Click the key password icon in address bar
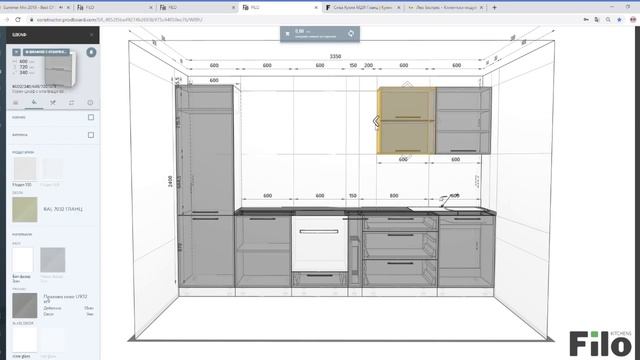The height and width of the screenshot is (360, 640). click(x=586, y=20)
